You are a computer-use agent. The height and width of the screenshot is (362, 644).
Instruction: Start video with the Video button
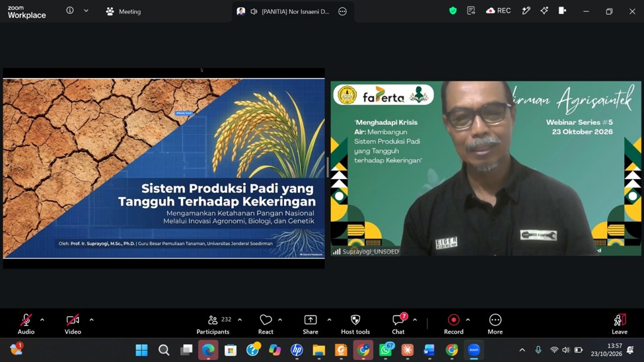coord(73,324)
